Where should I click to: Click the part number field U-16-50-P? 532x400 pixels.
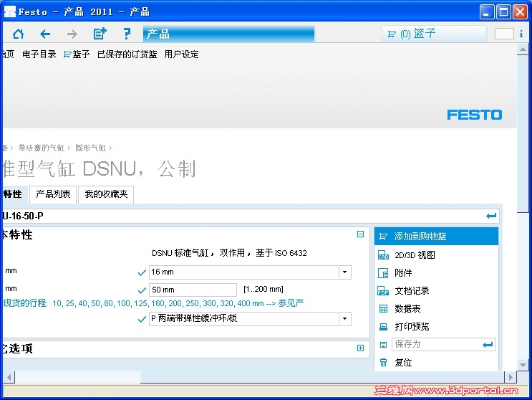tap(251, 216)
